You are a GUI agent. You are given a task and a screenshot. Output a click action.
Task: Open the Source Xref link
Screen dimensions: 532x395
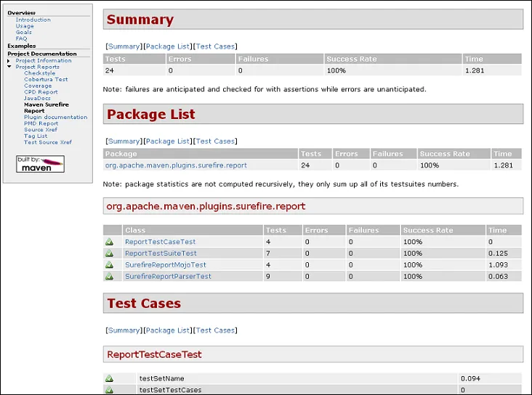click(41, 129)
